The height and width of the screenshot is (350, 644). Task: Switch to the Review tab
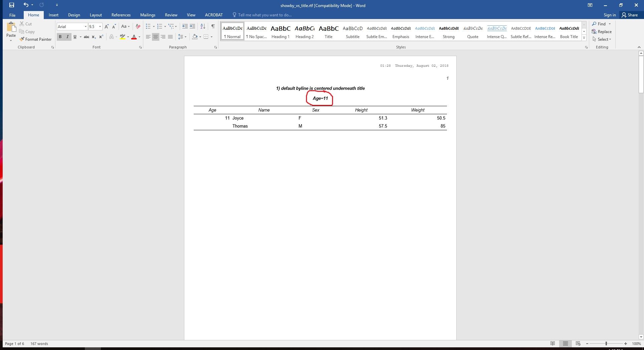(171, 15)
